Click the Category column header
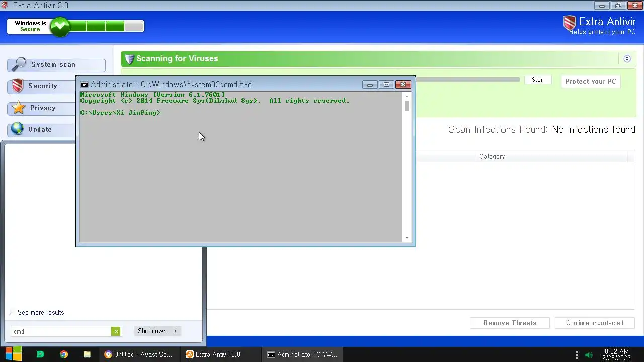The width and height of the screenshot is (644, 362). 492,157
